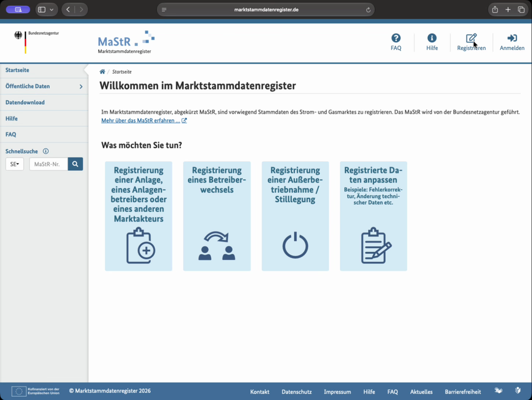This screenshot has width=532, height=400.
Task: Open the SE prefix dropdown
Action: pos(14,164)
